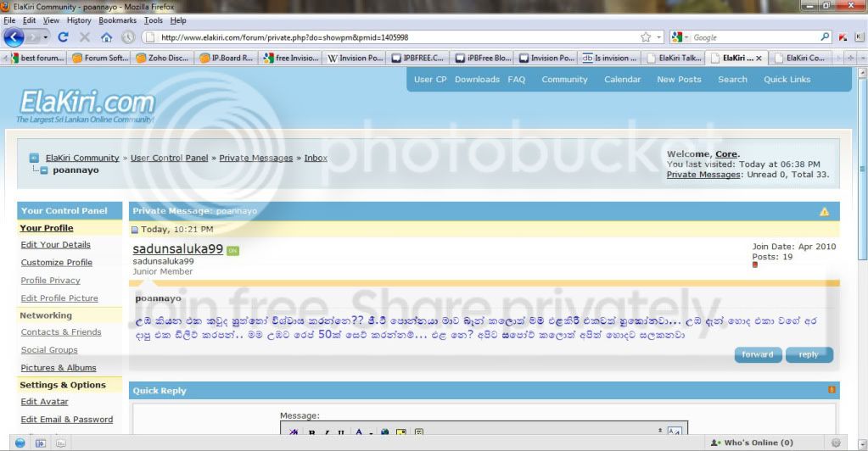Open sadunsaluka99's profile link
The width and height of the screenshot is (868, 451).
click(177, 249)
